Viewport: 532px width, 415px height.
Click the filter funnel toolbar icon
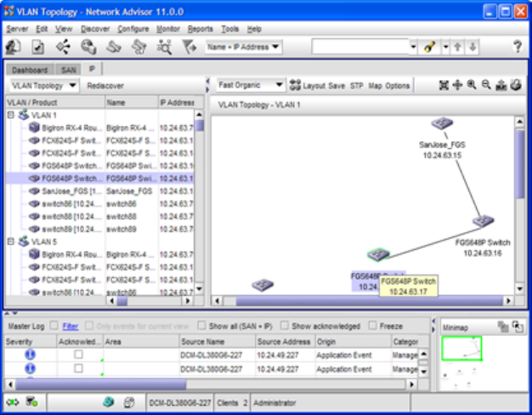(x=189, y=47)
